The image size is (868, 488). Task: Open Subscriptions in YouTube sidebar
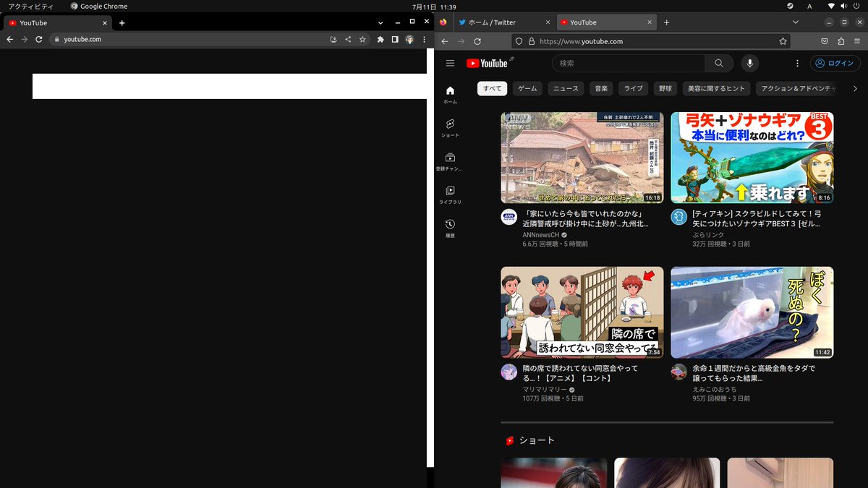450,161
